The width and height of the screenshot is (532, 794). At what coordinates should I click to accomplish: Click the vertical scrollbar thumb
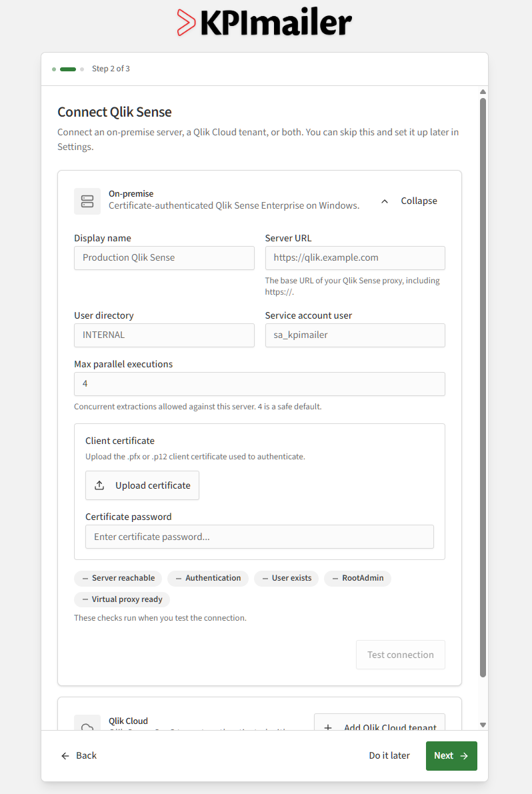(483, 387)
